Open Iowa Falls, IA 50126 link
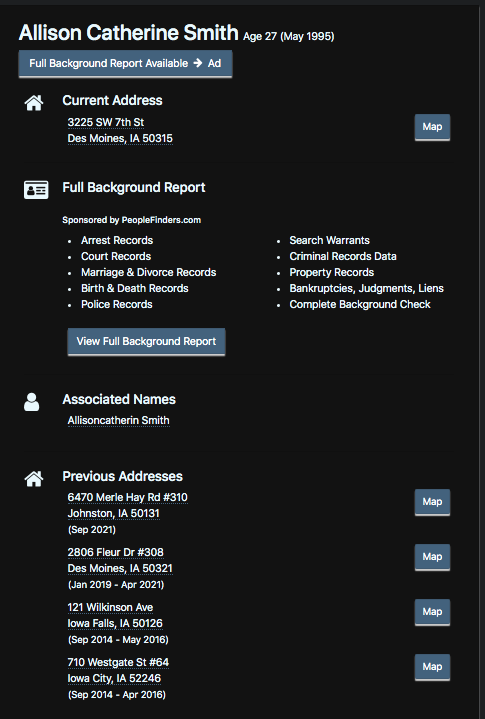The image size is (485, 719). 115,624
